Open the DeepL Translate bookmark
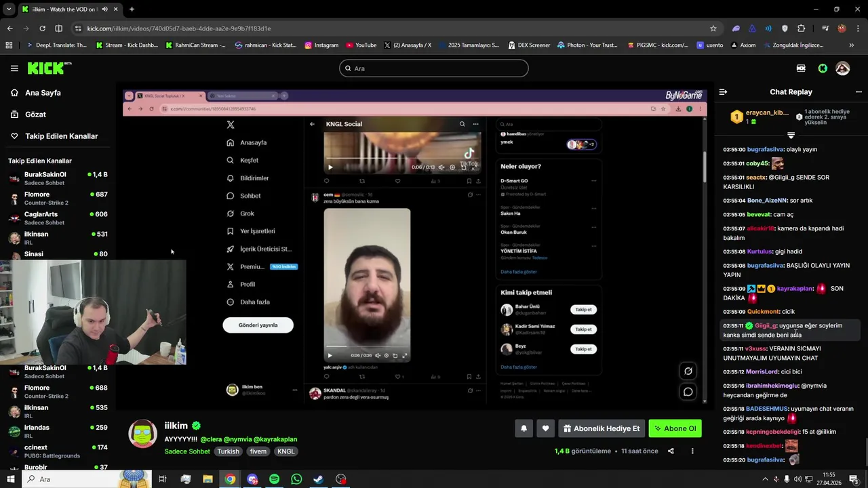 [x=56, y=45]
